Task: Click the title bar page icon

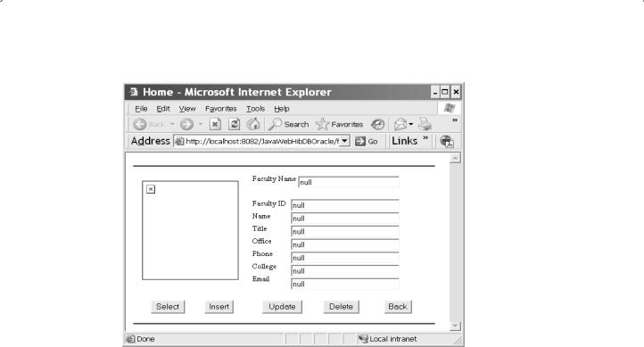Action: coord(134,92)
